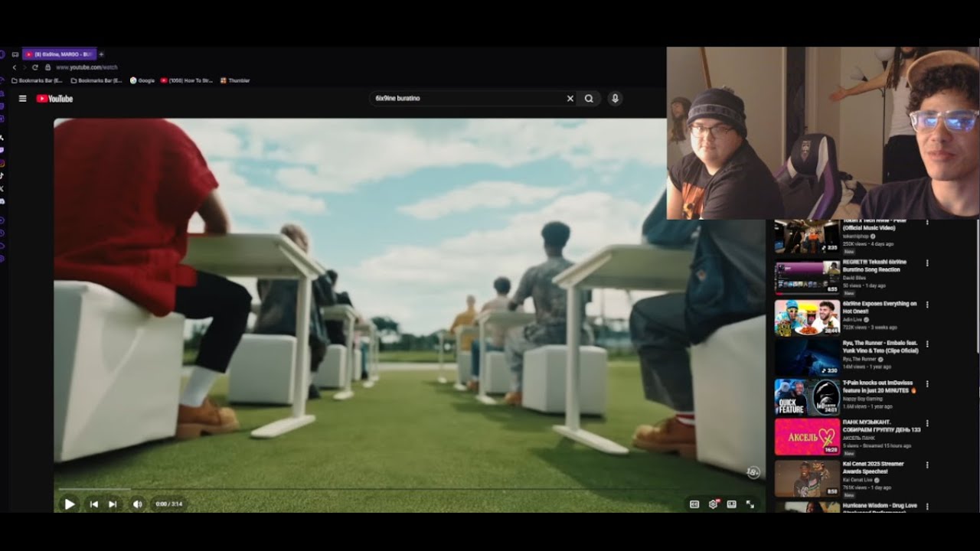Open the Thumbler bookmark
Viewport: 980px width, 551px height.
(235, 80)
